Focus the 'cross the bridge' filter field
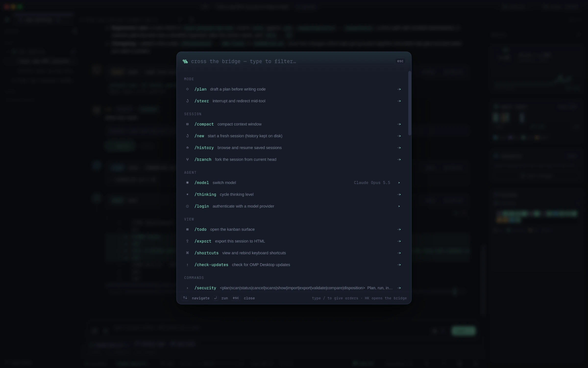 (292, 61)
